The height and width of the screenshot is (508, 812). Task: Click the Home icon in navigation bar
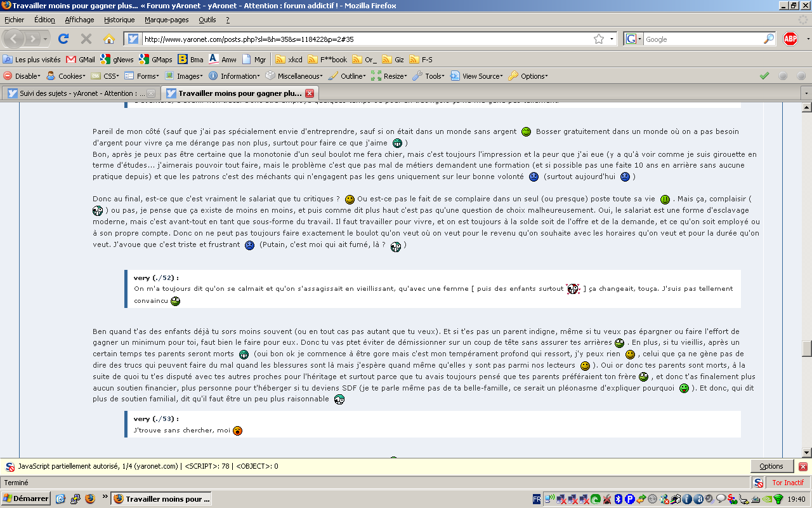coord(109,39)
